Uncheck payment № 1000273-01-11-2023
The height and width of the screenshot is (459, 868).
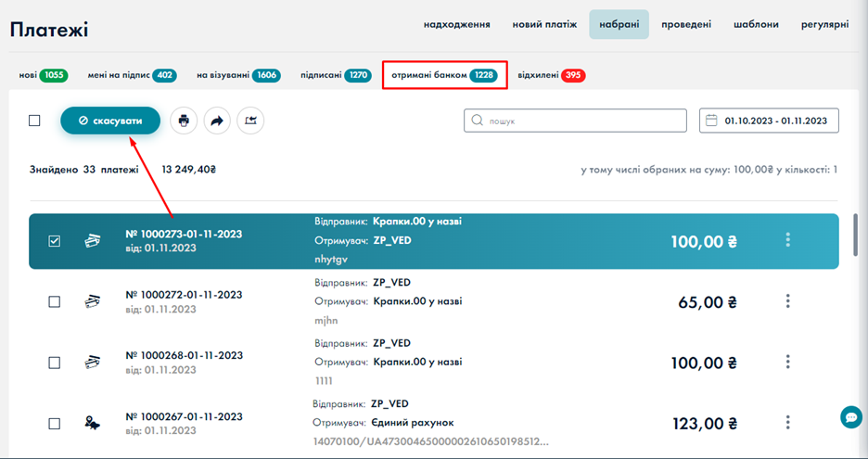click(x=54, y=241)
